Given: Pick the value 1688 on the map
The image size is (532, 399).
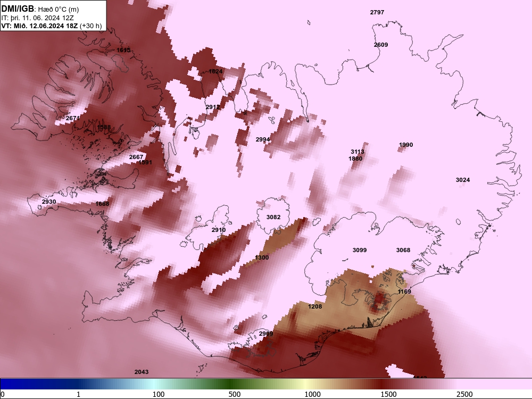Looking at the screenshot, I should (102, 204).
